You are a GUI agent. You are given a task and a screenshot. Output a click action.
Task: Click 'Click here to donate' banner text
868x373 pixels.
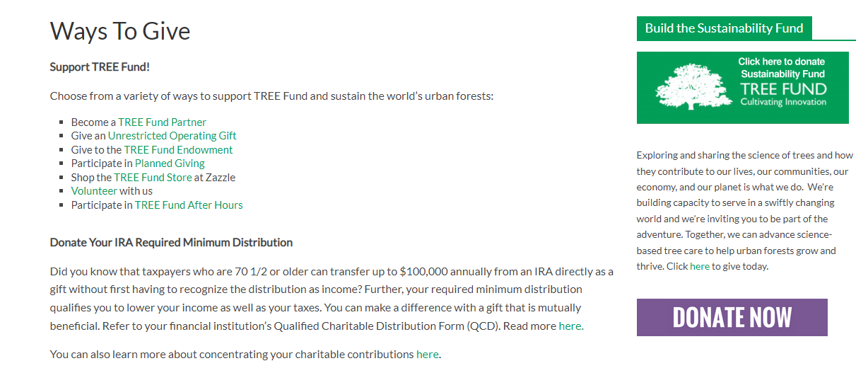tap(782, 62)
